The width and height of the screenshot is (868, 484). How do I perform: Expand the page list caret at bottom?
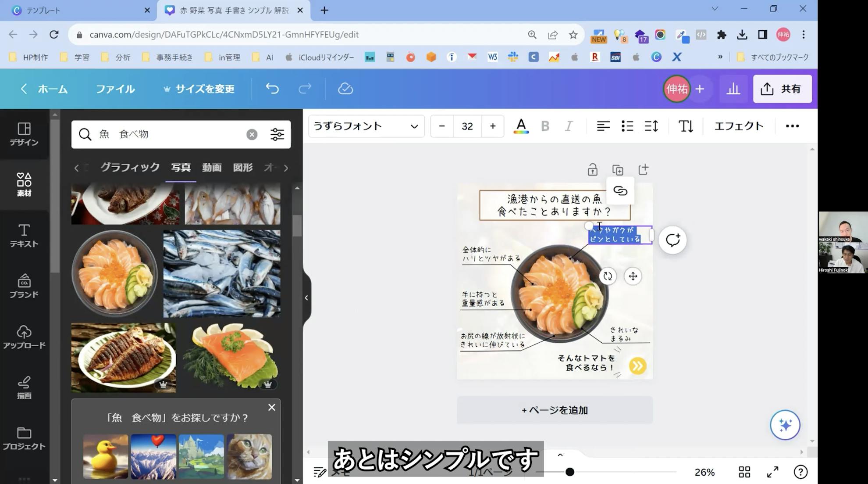(x=560, y=455)
